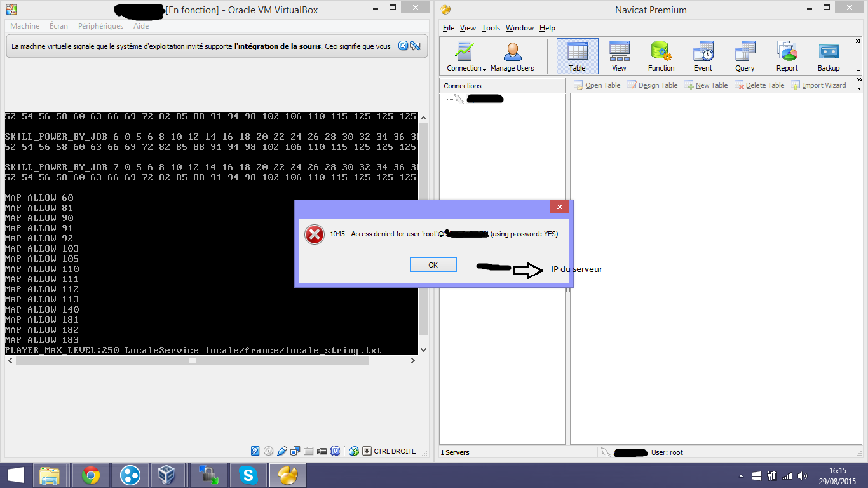Click the VirtualBox optical disc status icon
Viewport: 868px width, 488px height.
click(x=269, y=451)
